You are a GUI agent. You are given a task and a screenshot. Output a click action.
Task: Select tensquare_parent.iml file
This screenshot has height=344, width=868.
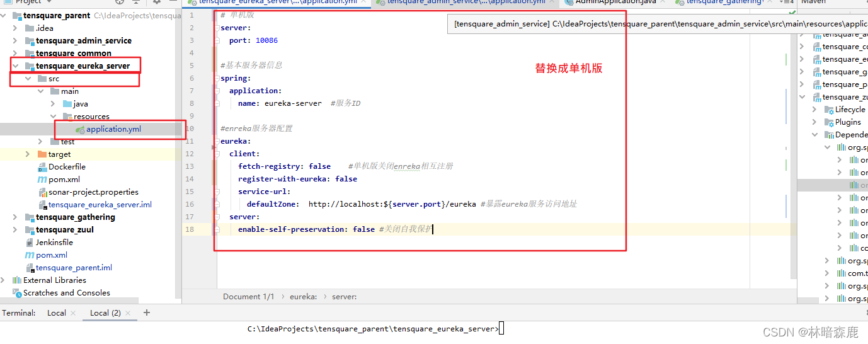74,268
